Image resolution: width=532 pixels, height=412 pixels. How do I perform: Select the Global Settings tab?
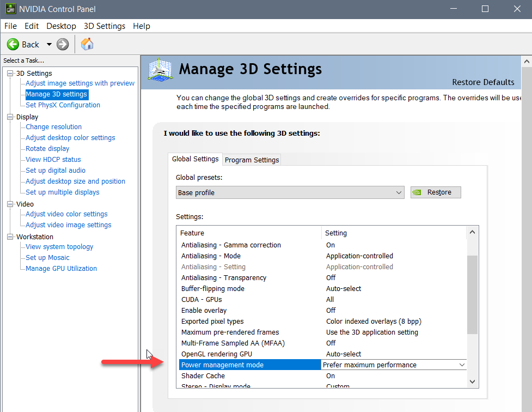[195, 159]
